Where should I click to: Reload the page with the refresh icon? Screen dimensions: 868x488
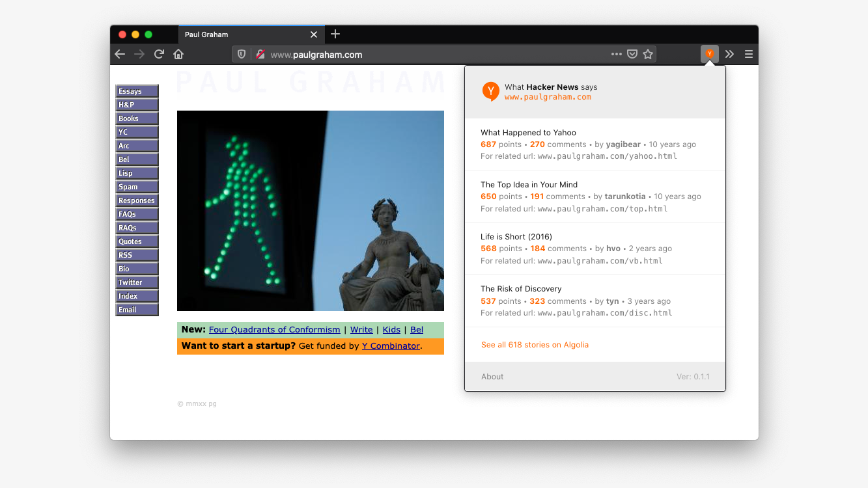(159, 54)
